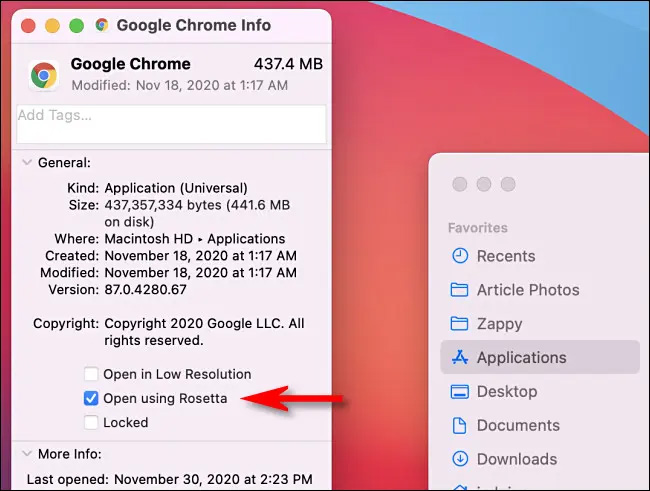Click the Zappy folder icon in sidebar
Screen dimensions: 650x491
tap(459, 323)
